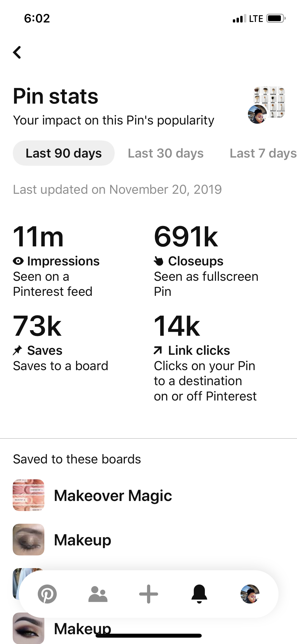Tap the Closeups hand icon
Viewport: 297px width, 644px height.
(159, 261)
